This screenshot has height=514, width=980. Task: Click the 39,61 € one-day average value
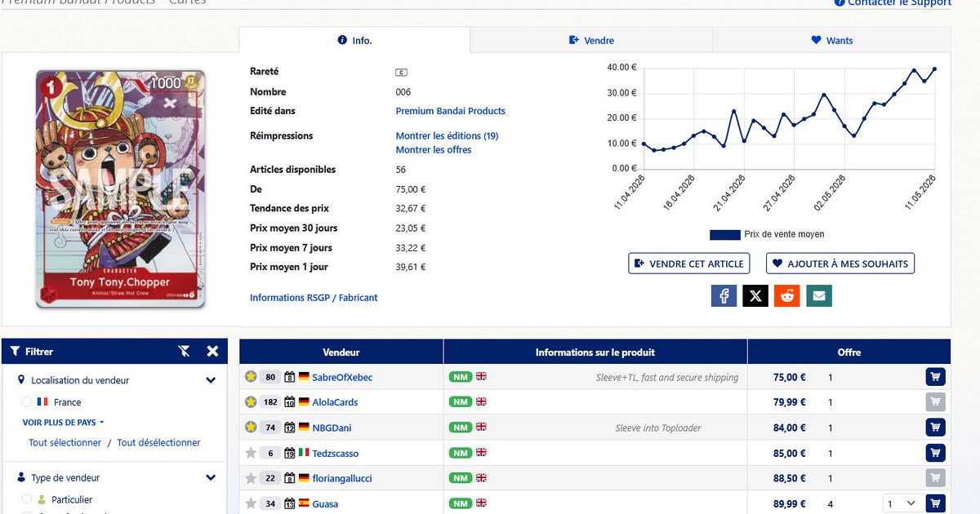click(x=411, y=267)
